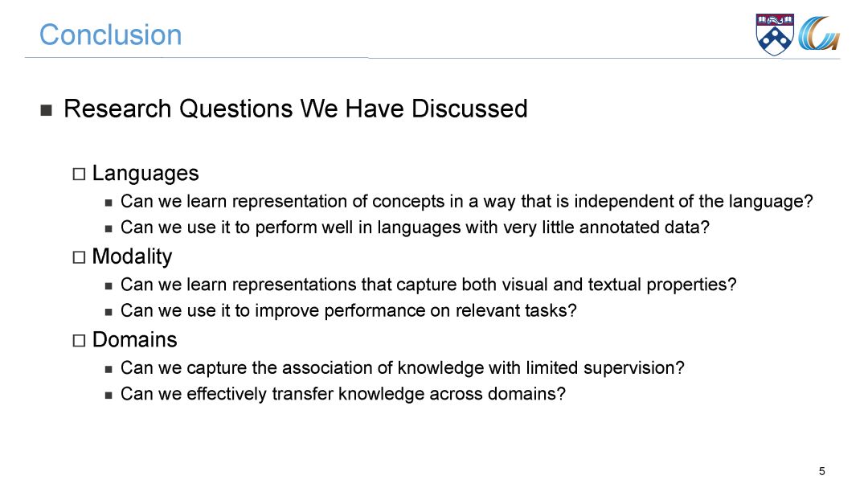Screen dimensions: 868x488
Task: Click the Languages sub-heading text
Action: tap(145, 174)
